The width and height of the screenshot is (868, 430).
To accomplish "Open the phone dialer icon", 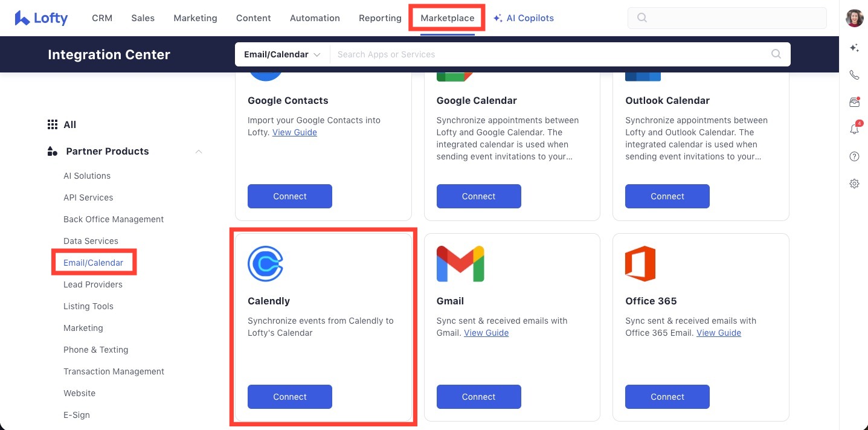I will (854, 75).
